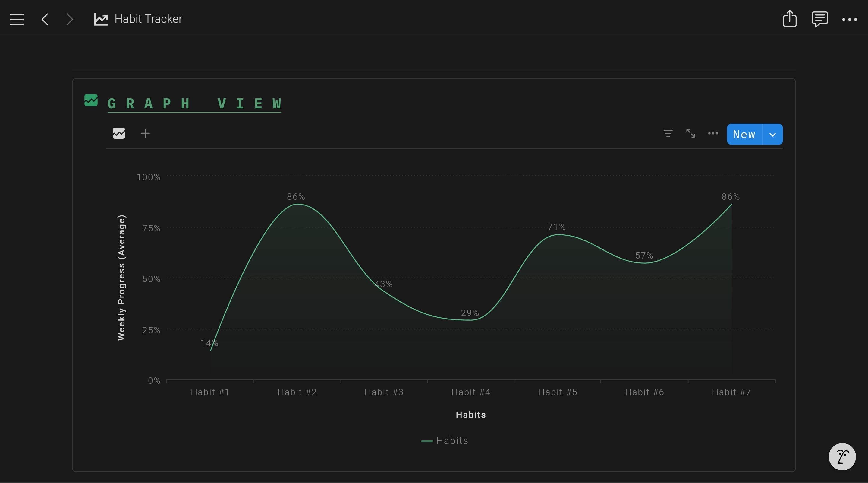Click the share icon
Image resolution: width=868 pixels, height=483 pixels.
(790, 18)
